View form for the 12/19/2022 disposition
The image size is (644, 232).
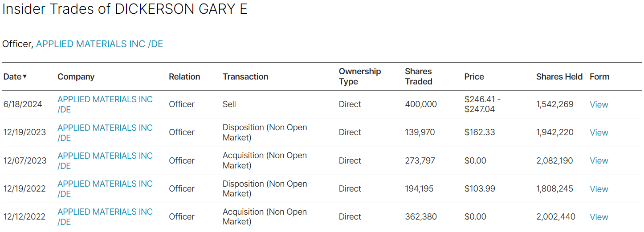coord(599,189)
